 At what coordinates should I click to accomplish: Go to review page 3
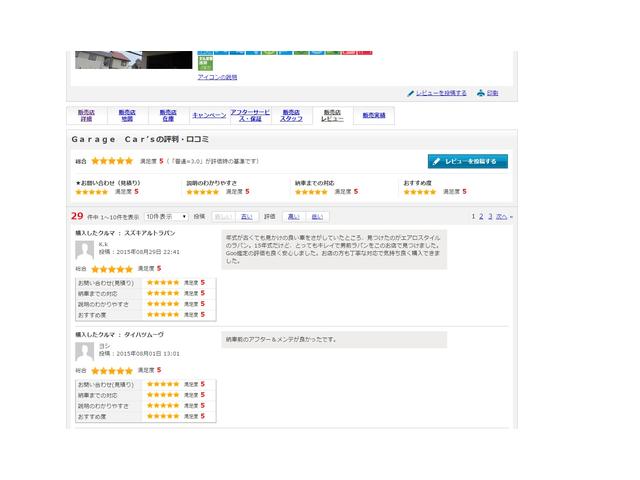(x=490, y=216)
